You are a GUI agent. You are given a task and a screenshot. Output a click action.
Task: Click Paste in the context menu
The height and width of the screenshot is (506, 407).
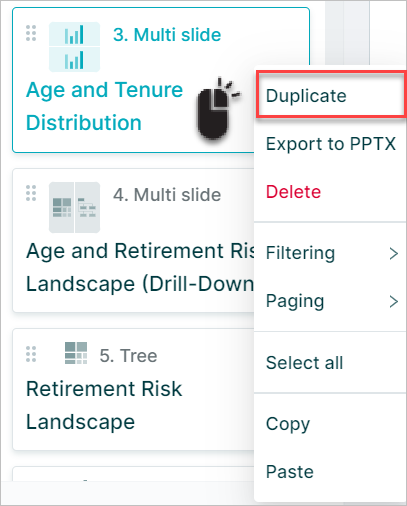point(330,472)
